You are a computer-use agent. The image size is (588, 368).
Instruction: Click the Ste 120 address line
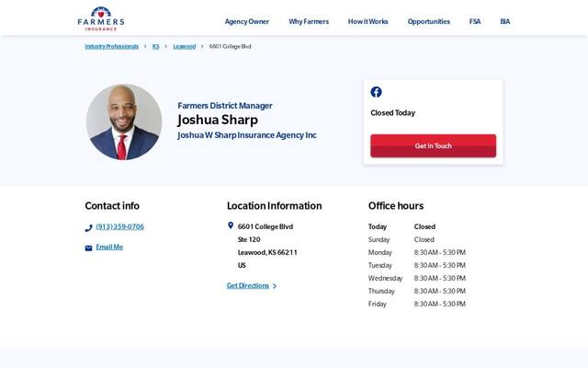tap(249, 239)
